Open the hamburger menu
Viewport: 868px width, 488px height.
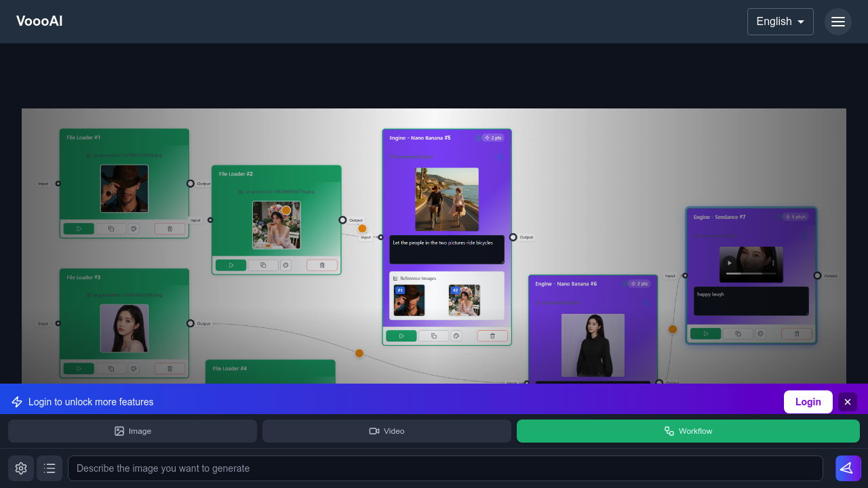[x=838, y=21]
